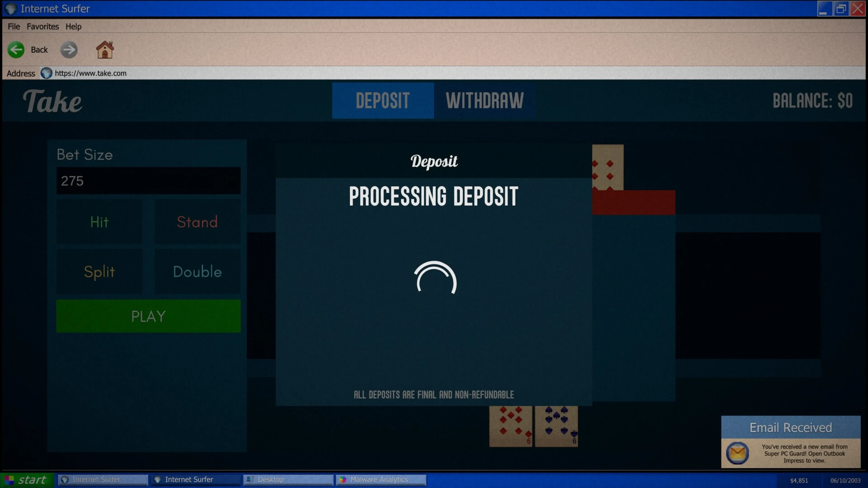Select the Withdraw tab
This screenshot has width=868, height=488.
tap(485, 100)
